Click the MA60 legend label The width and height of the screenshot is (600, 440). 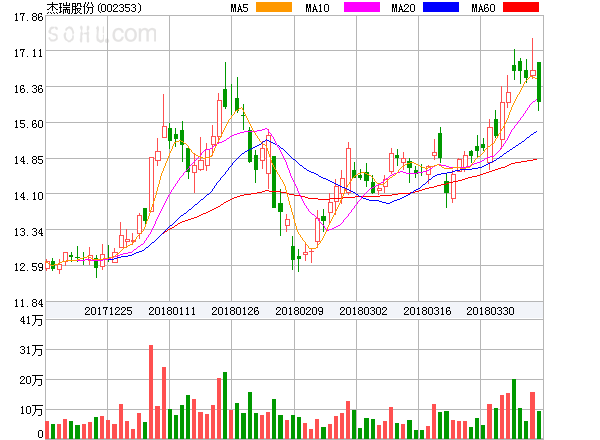[483, 8]
